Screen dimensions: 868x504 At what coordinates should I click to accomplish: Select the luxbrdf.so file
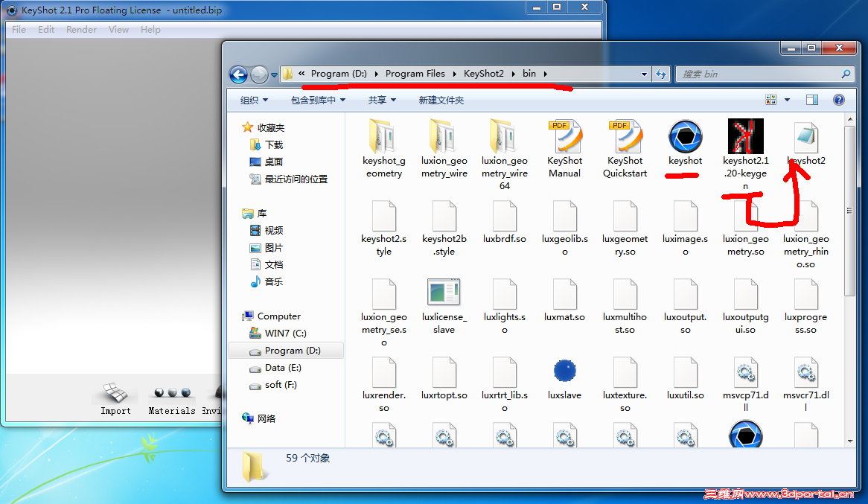(x=504, y=222)
